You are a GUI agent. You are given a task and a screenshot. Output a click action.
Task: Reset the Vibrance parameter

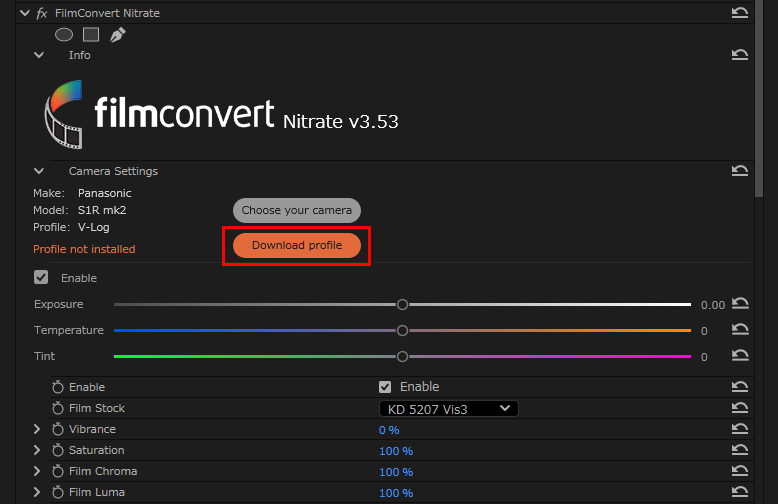(x=739, y=429)
